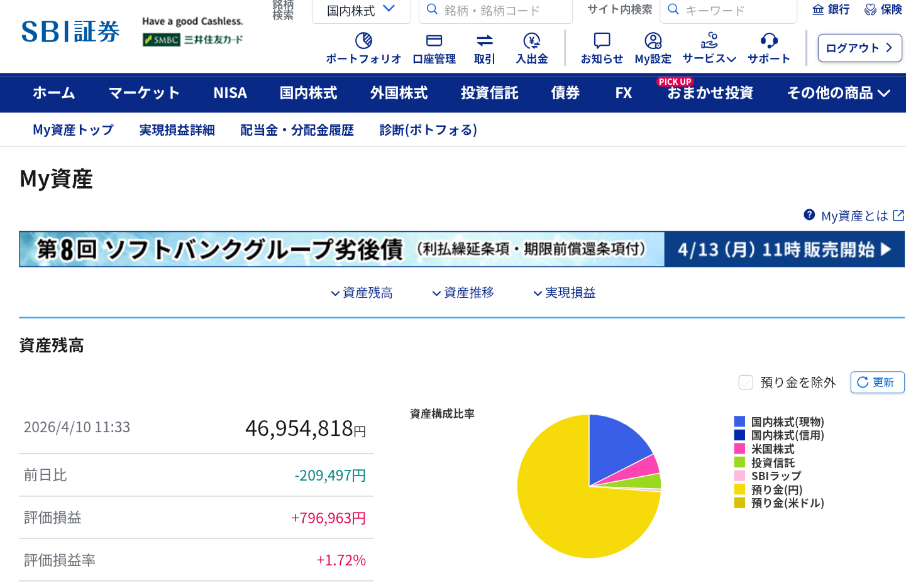Jump to the 資産推移 section link
This screenshot has height=588, width=906.
463,293
